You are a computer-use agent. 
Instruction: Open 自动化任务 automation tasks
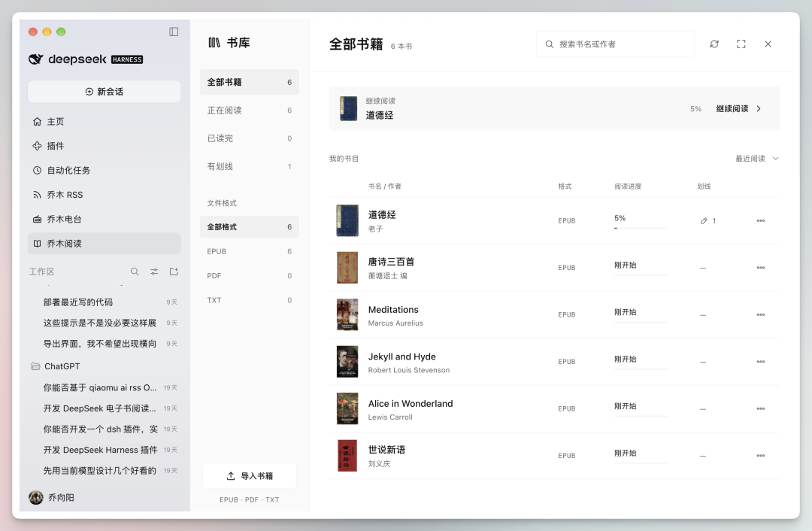(x=104, y=171)
